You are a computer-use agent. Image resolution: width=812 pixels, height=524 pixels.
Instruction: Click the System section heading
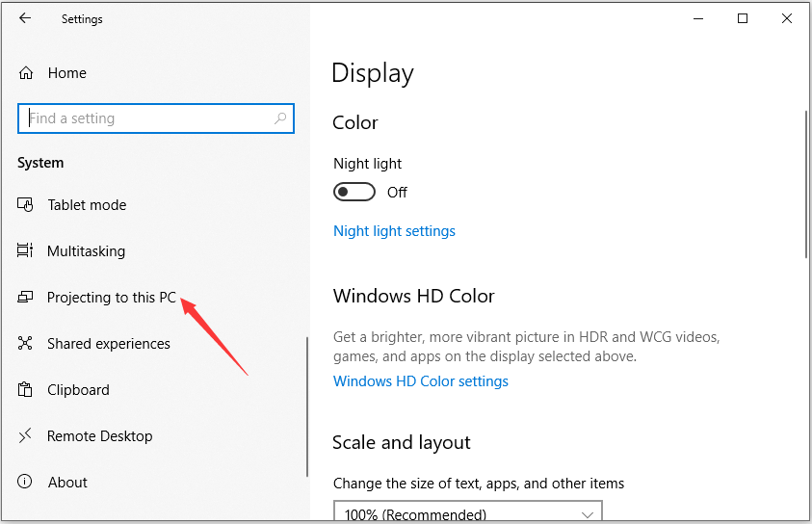tap(40, 163)
